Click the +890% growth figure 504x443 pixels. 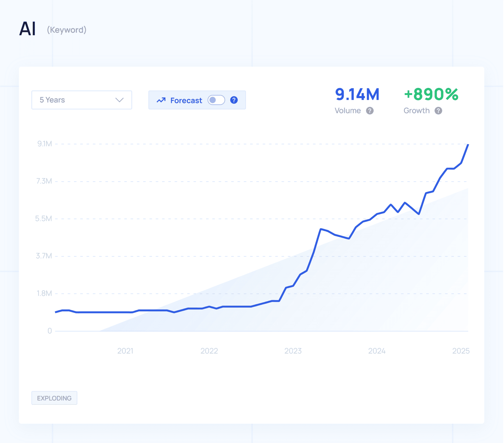(431, 94)
